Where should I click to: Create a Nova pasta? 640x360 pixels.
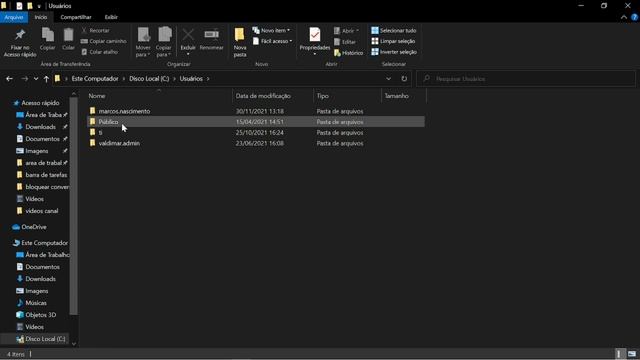pyautogui.click(x=240, y=42)
